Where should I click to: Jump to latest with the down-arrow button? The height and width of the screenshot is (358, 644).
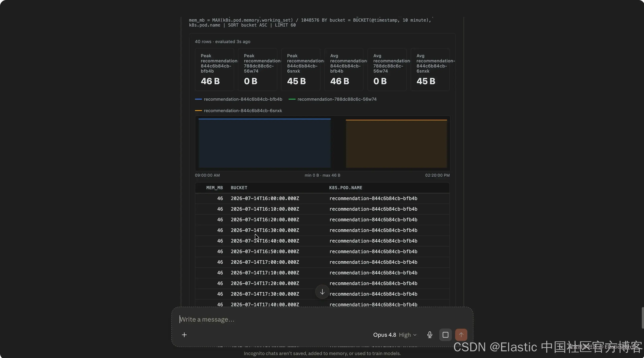tap(322, 292)
